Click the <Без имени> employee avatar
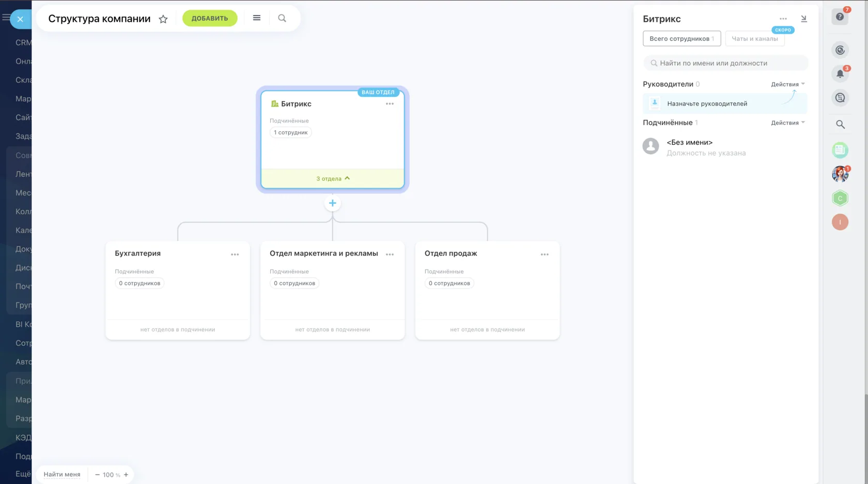Screen dimensions: 868x484 click(x=651, y=146)
